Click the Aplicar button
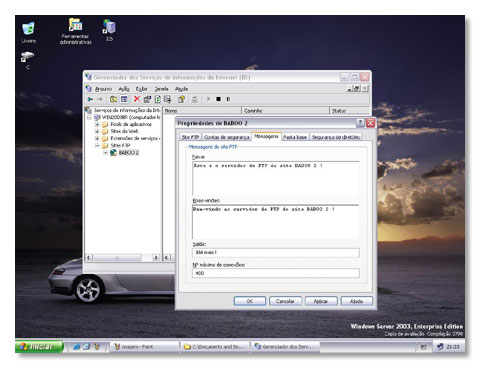 pos(321,301)
